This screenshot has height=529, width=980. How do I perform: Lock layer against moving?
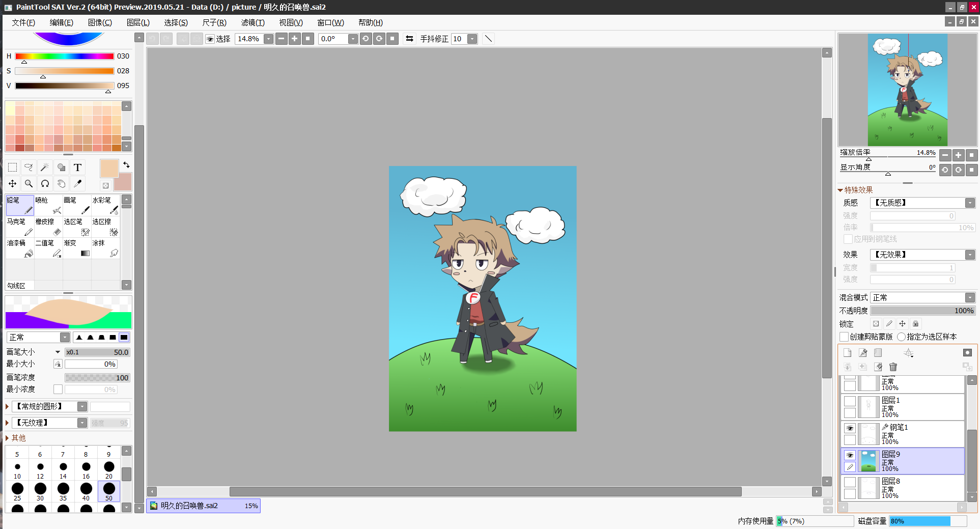click(x=902, y=324)
